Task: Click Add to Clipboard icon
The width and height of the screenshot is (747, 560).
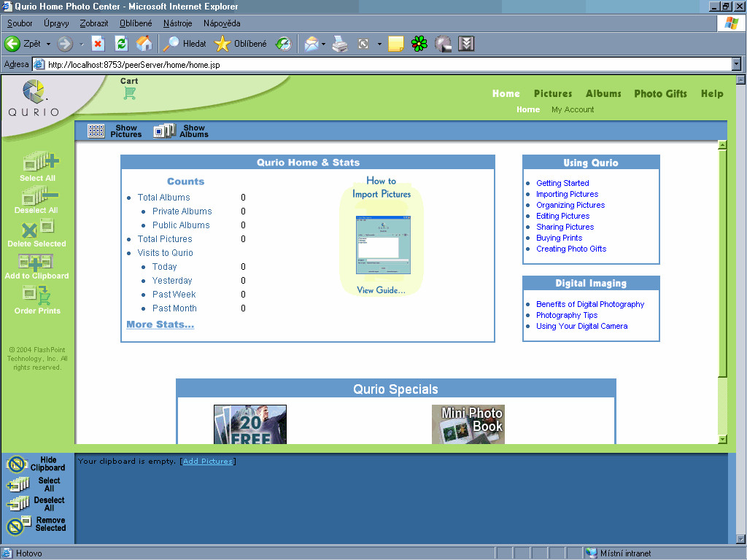Action: pyautogui.click(x=36, y=262)
